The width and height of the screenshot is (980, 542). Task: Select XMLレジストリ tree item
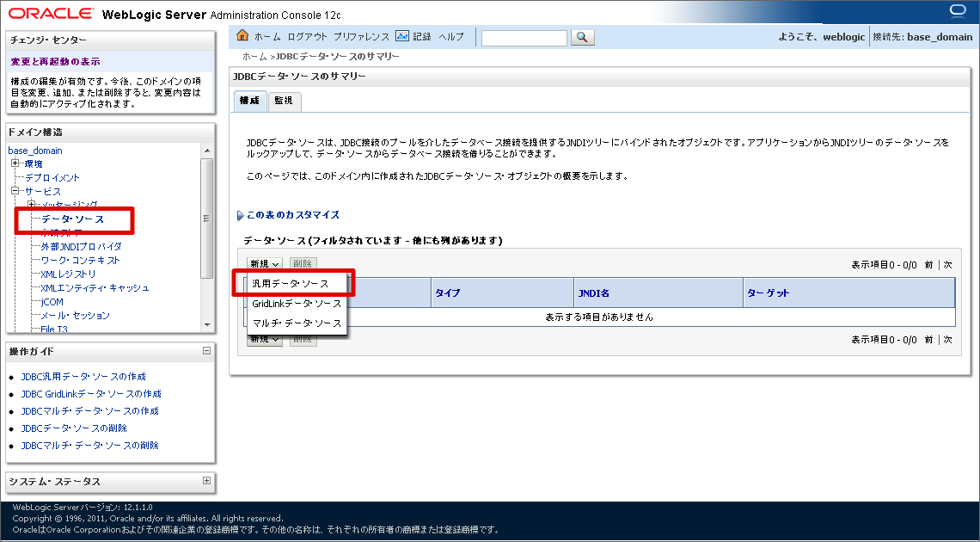(x=69, y=274)
